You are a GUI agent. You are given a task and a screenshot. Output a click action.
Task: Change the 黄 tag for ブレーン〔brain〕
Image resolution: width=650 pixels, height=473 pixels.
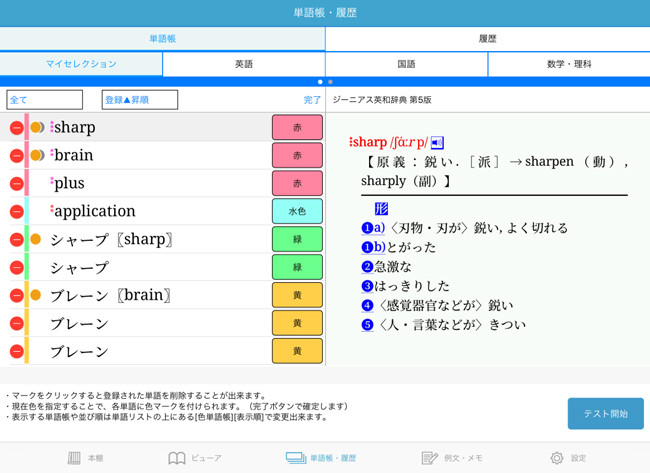[297, 295]
